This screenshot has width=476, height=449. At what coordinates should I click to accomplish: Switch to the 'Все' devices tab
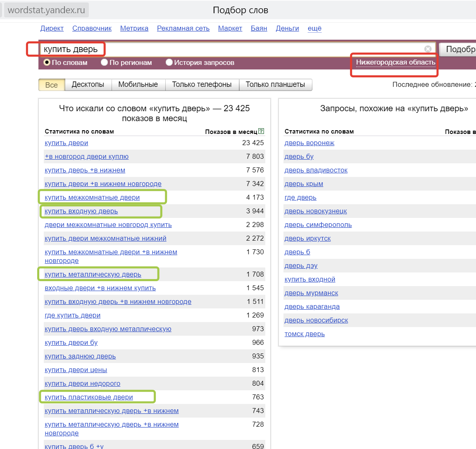[x=52, y=85]
